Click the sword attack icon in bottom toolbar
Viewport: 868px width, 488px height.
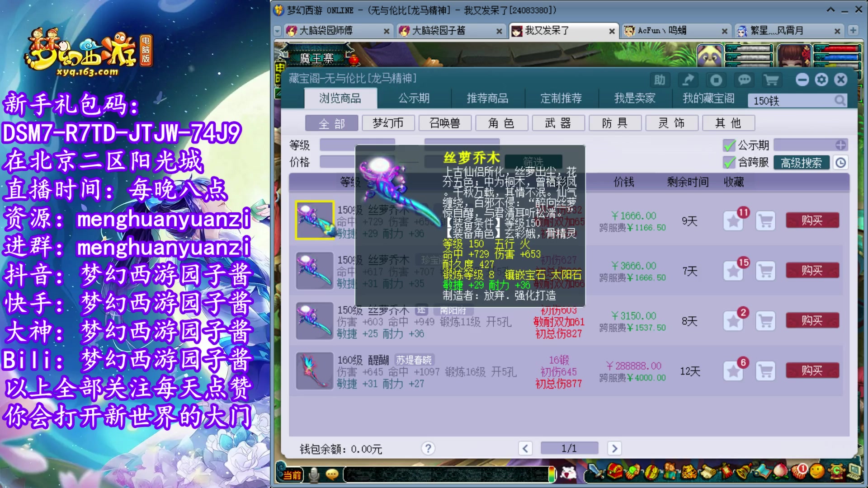[596, 472]
